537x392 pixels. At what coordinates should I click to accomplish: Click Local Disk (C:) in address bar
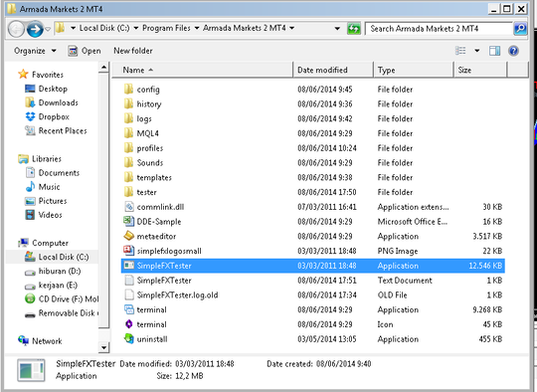[x=104, y=28]
